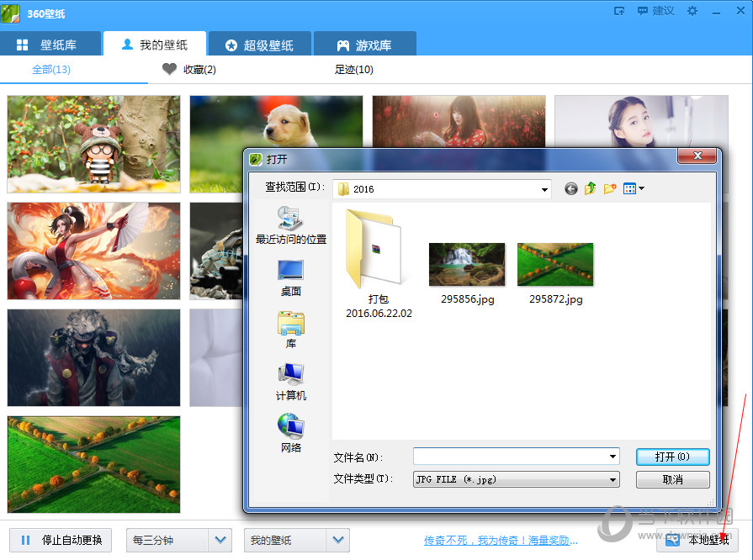The height and width of the screenshot is (560, 753).
Task: Go up one folder level
Action: [591, 188]
